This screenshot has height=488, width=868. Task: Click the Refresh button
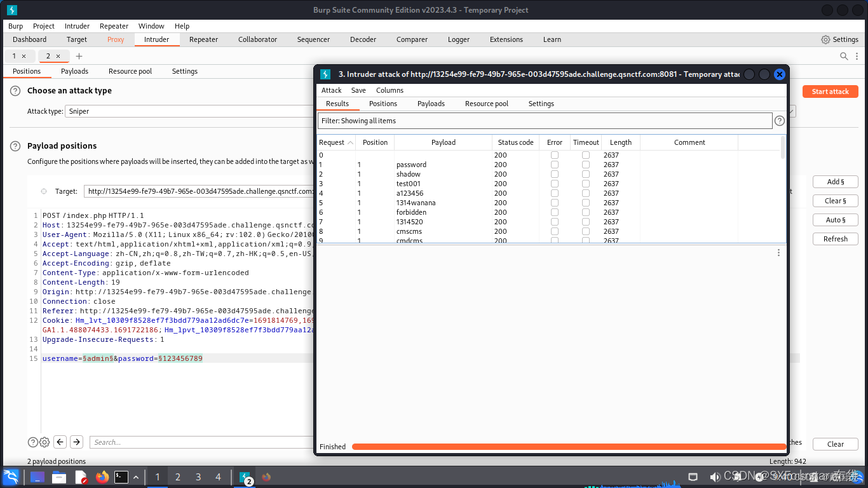(836, 239)
